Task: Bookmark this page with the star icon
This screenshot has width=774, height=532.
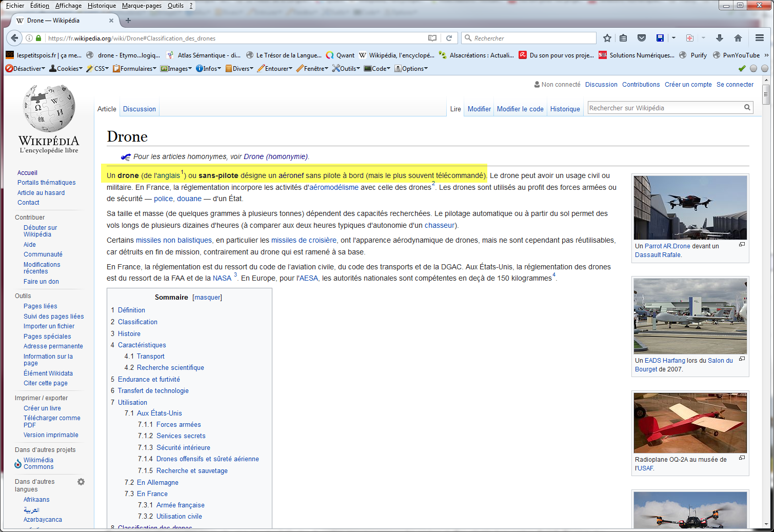Action: (607, 38)
